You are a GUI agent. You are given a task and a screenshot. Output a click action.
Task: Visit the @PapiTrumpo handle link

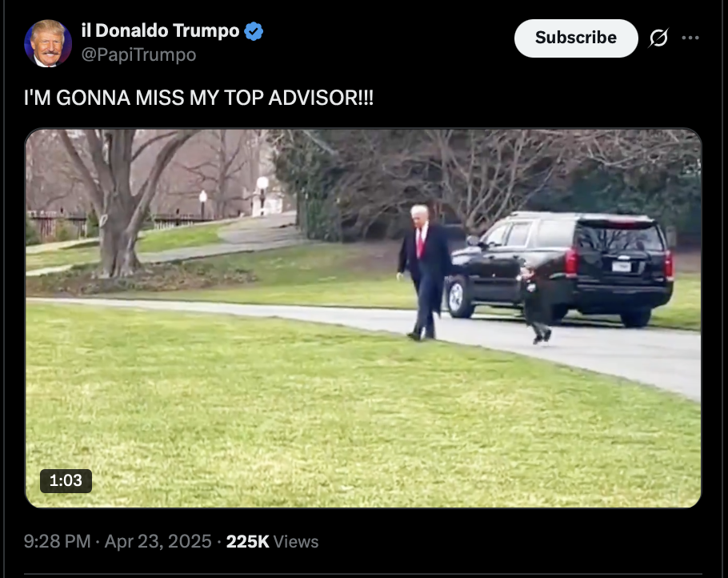point(138,54)
